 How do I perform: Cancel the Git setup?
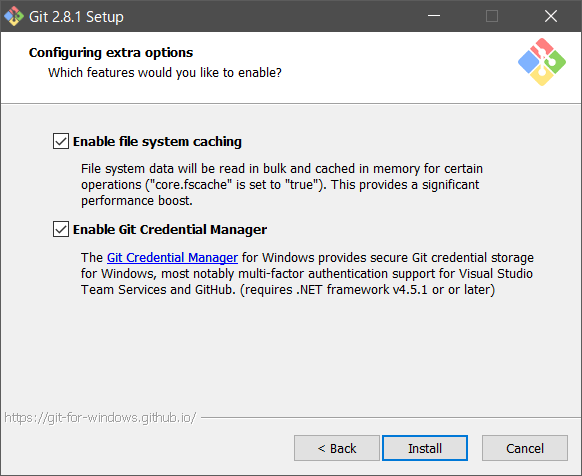525,448
